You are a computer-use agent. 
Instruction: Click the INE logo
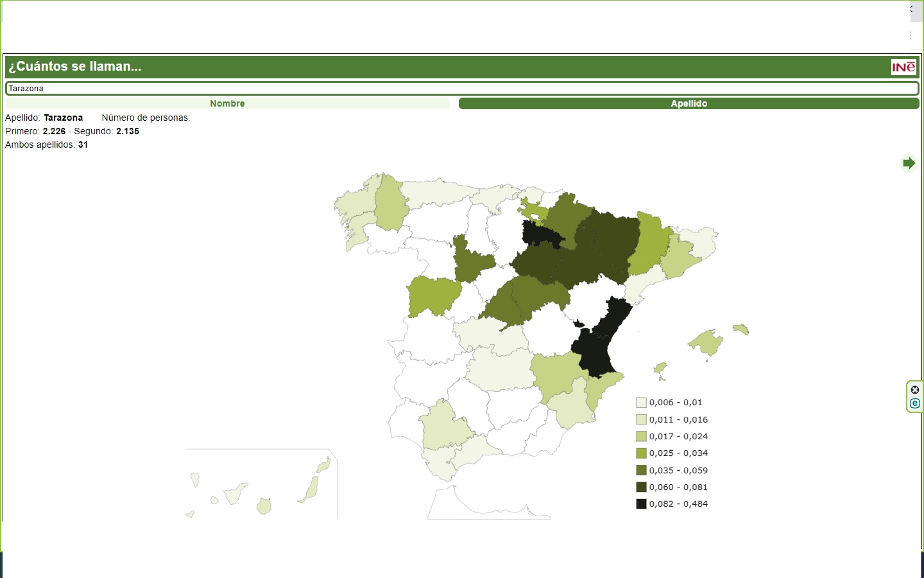903,67
